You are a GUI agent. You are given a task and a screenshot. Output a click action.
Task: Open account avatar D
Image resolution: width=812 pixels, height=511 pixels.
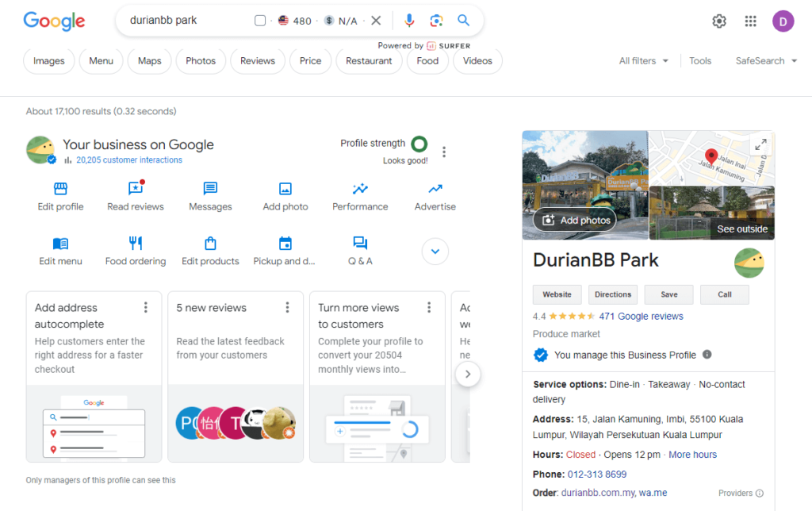pyautogui.click(x=783, y=21)
